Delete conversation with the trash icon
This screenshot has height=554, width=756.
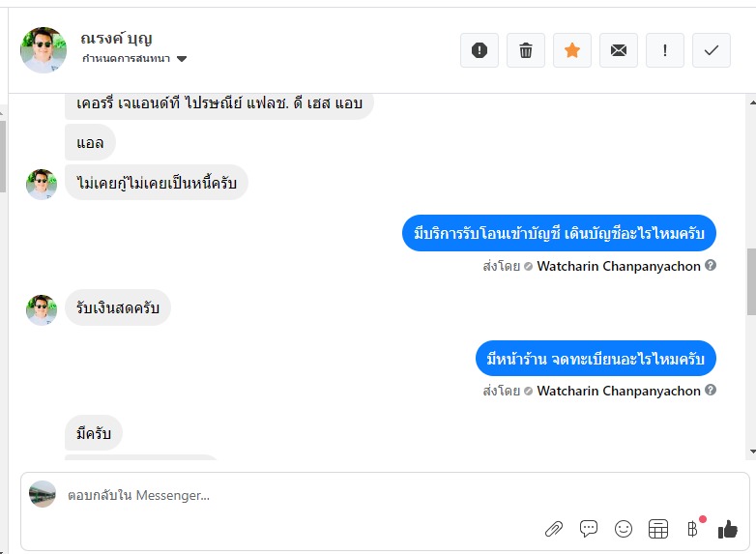526,50
